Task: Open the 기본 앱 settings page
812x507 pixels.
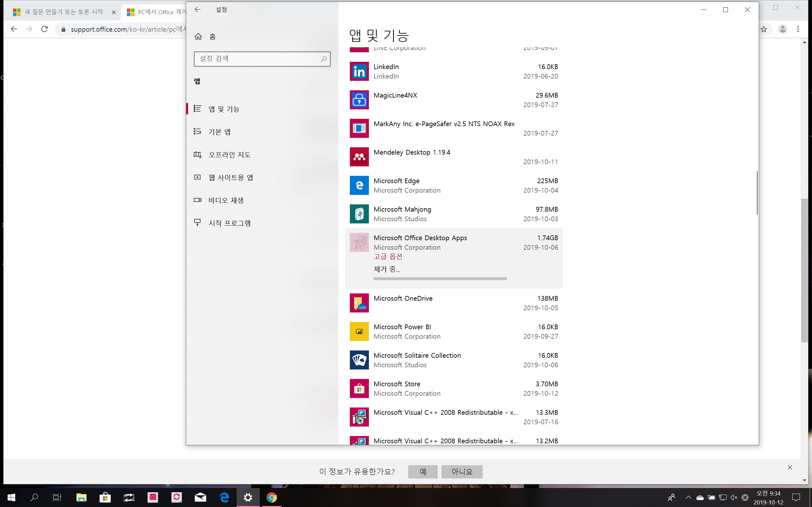Action: point(219,132)
